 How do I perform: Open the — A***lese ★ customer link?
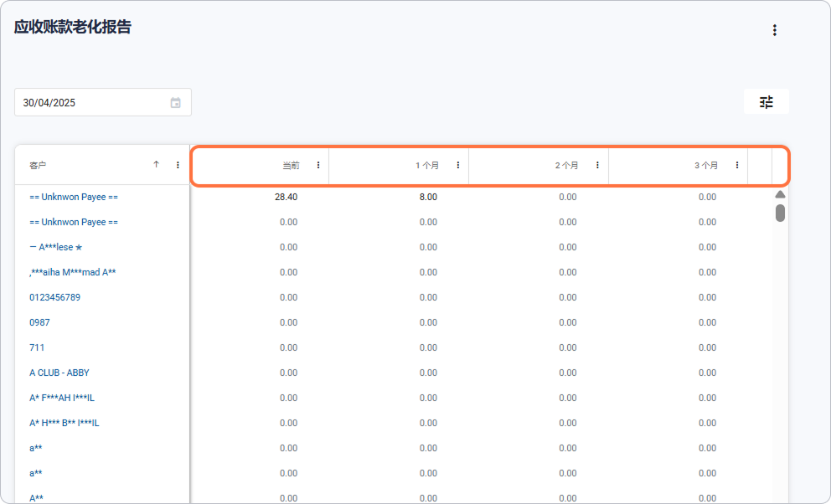(56, 247)
